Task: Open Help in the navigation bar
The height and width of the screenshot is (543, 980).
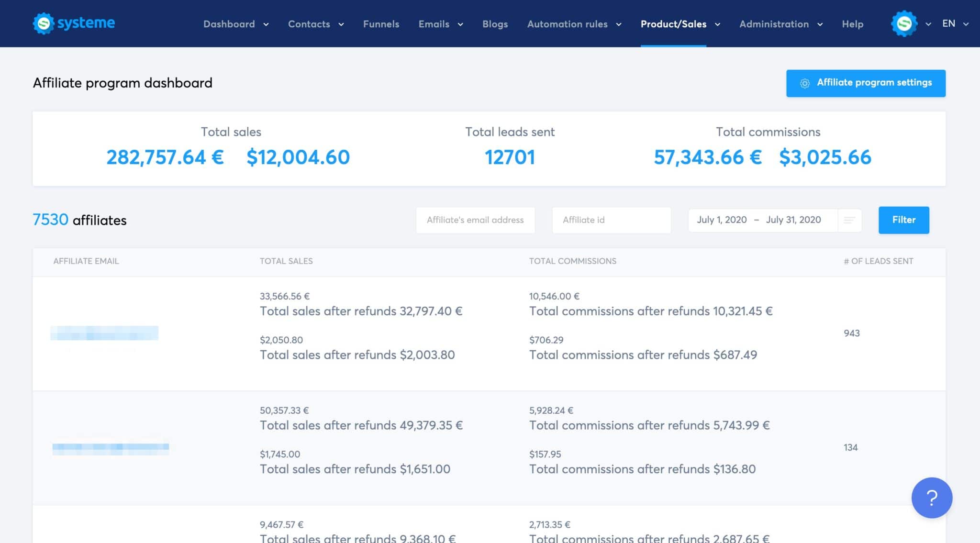Action: click(852, 24)
